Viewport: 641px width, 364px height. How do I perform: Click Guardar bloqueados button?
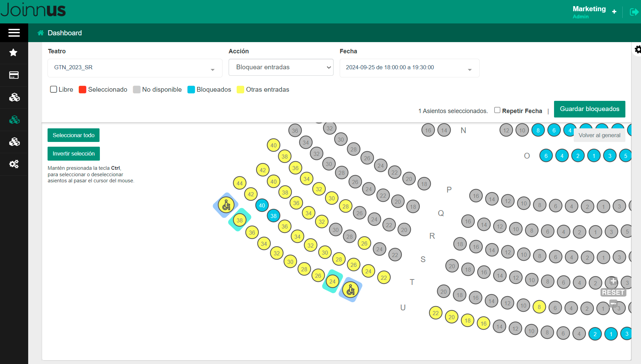589,109
